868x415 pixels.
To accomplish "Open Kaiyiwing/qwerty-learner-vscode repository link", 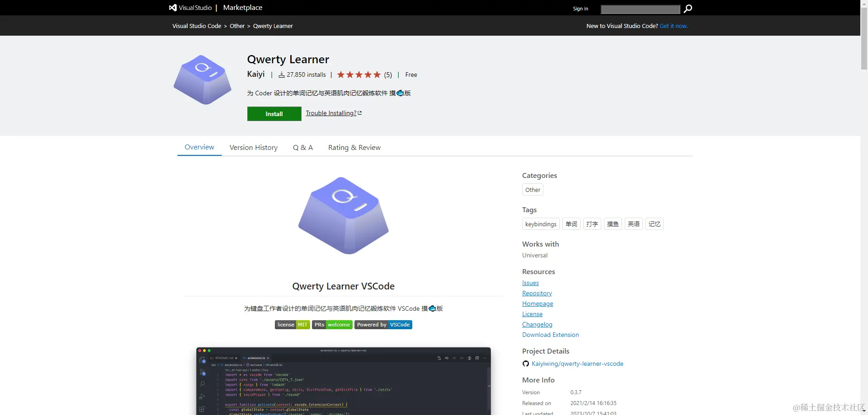I will coord(577,364).
